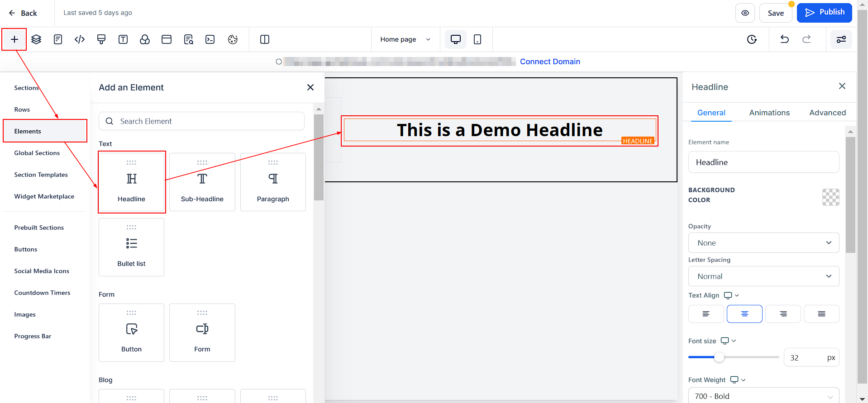Image resolution: width=868 pixels, height=403 pixels.
Task: Select Prebuilt Sections
Action: tap(39, 228)
